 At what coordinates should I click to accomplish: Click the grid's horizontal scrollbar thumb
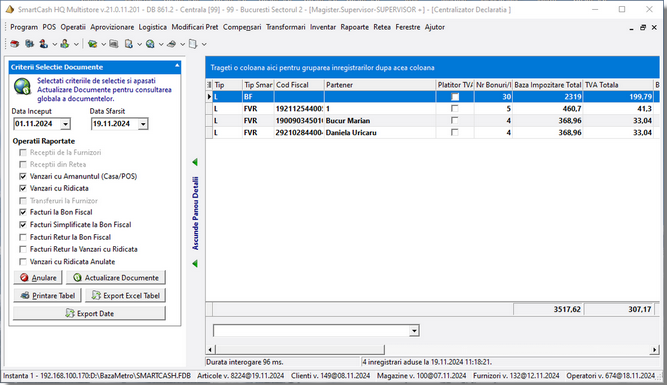click(300, 350)
